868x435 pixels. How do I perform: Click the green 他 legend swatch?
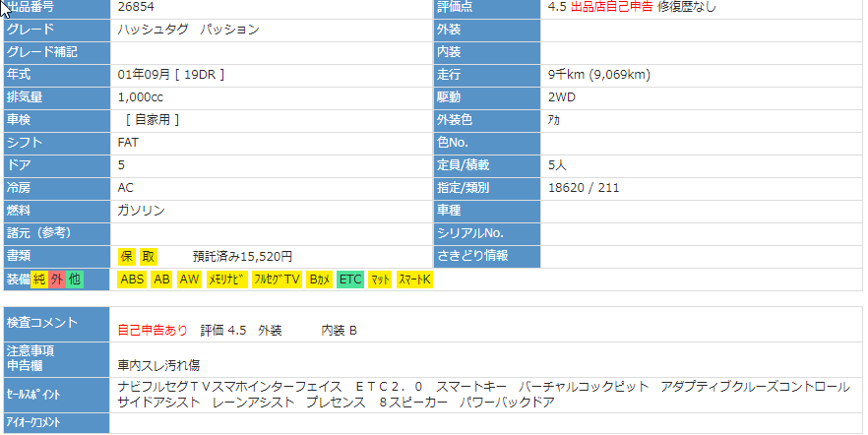tap(75, 280)
